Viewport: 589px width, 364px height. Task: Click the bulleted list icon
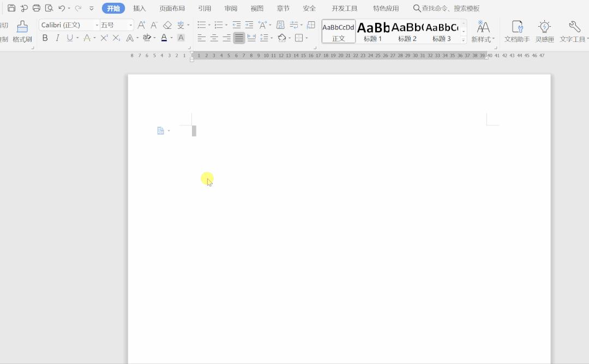point(202,25)
